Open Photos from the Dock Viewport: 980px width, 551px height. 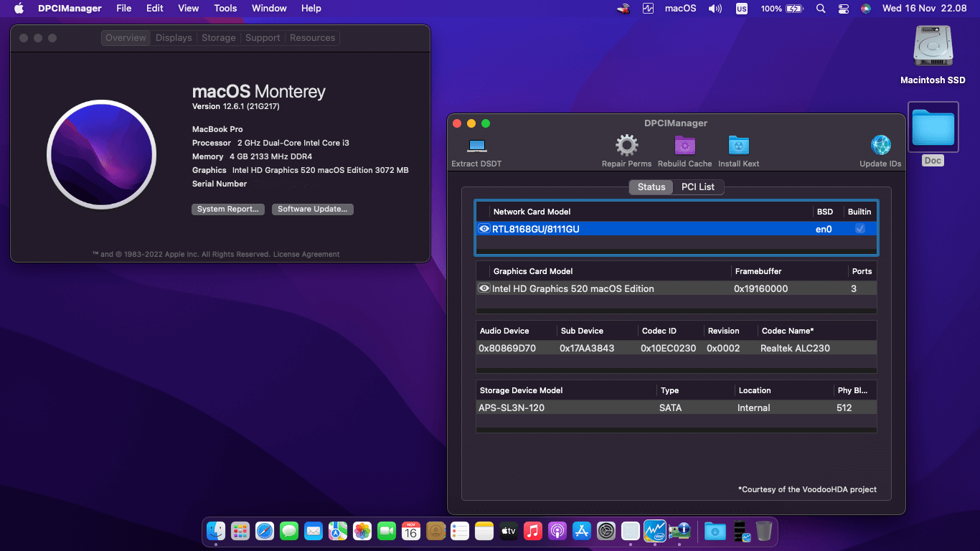click(362, 531)
